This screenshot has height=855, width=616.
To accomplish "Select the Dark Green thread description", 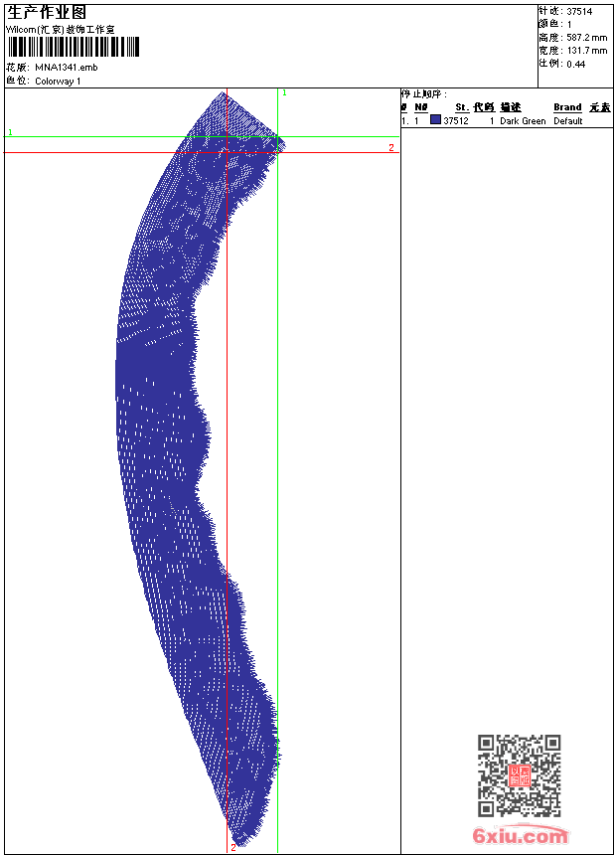I will 523,121.
